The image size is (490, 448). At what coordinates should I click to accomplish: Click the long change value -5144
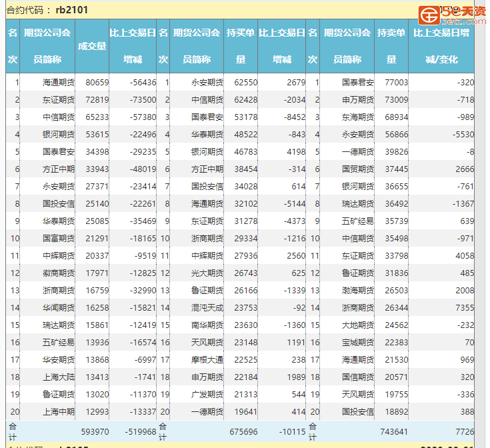(295, 204)
